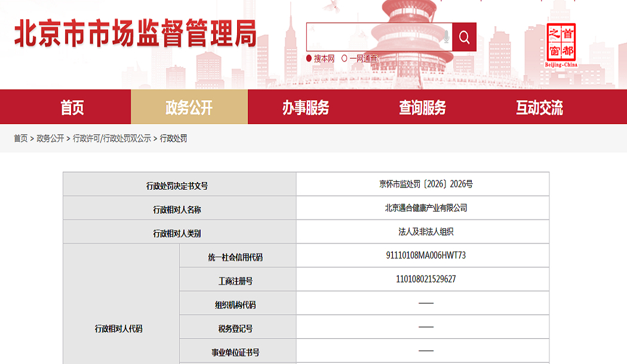Image resolution: width=627 pixels, height=364 pixels.
Task: Select the 搜本网 radio option
Action: tap(309, 58)
